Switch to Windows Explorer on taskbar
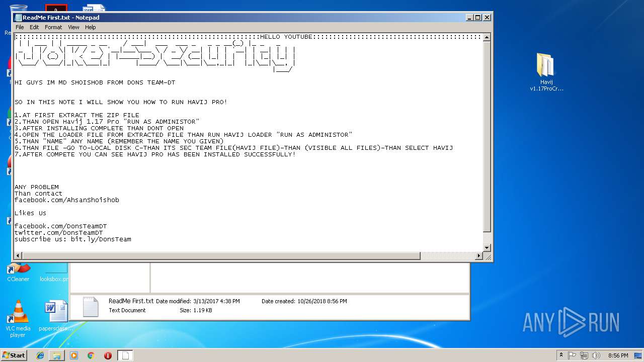 pyautogui.click(x=57, y=355)
